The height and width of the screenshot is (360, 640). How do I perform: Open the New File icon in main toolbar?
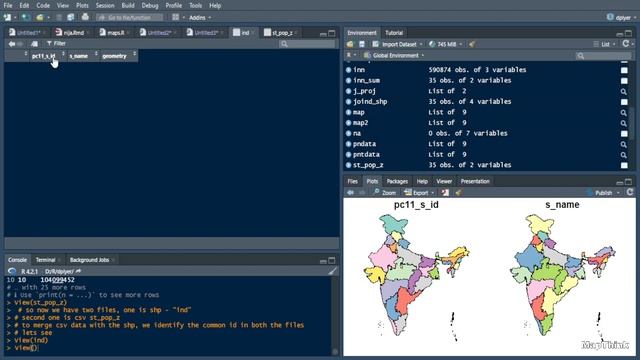click(x=7, y=17)
